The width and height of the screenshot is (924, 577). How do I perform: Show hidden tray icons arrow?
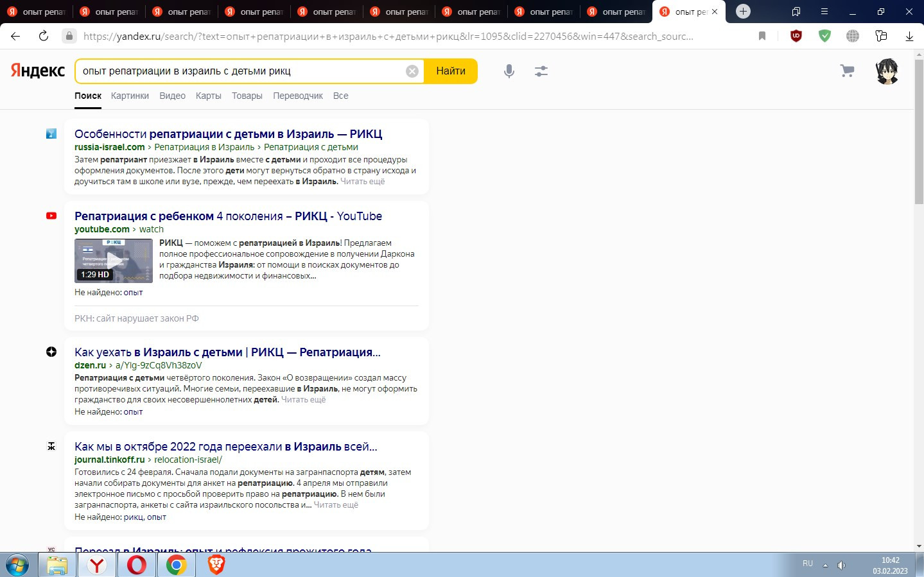(x=825, y=565)
